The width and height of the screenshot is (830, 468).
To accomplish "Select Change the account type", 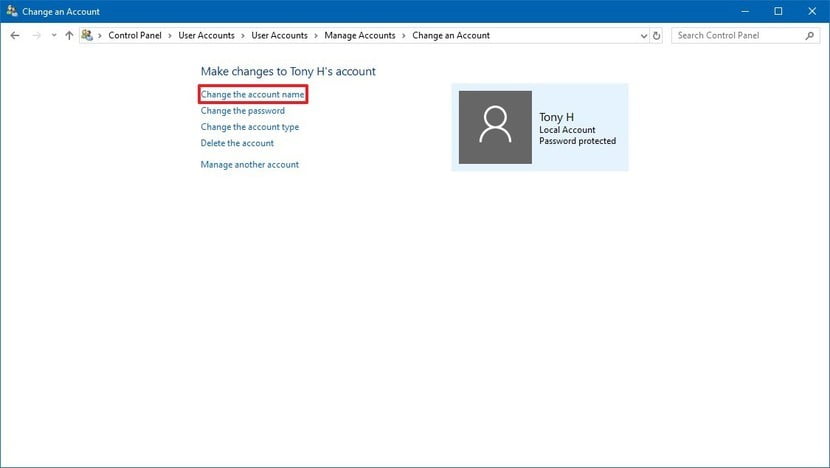I will 250,127.
